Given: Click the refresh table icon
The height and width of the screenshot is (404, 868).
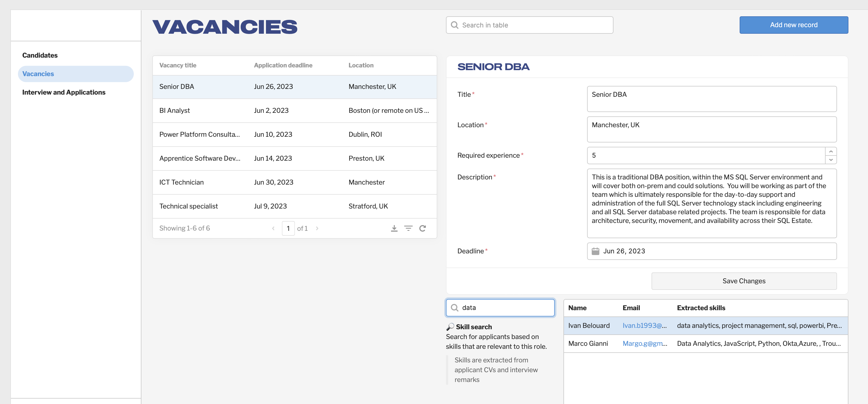Looking at the screenshot, I should coord(423,228).
